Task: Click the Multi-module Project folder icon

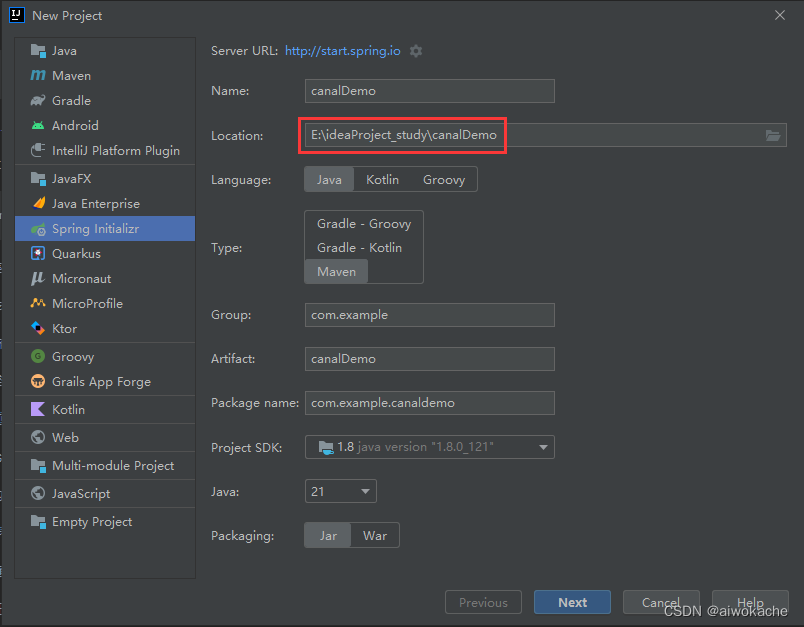Action: pos(38,466)
